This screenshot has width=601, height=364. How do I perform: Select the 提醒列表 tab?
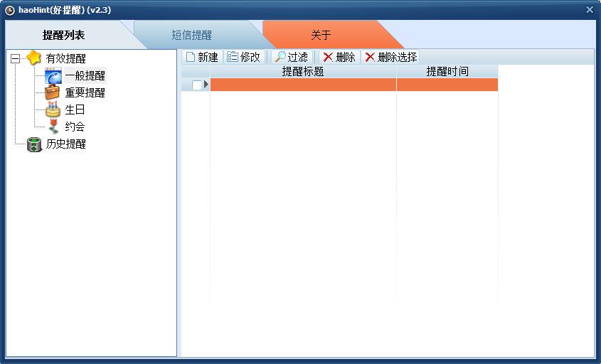click(x=63, y=35)
